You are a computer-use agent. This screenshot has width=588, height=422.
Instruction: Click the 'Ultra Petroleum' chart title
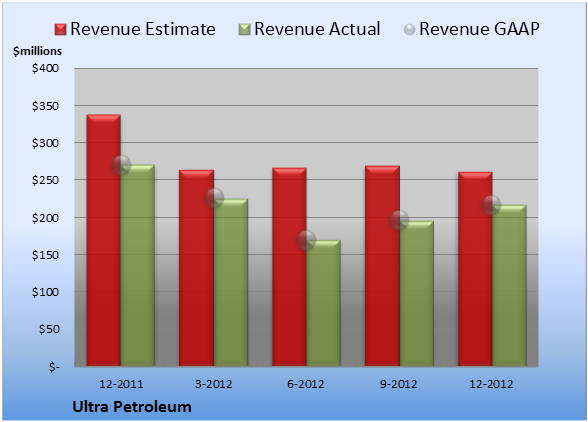[132, 407]
